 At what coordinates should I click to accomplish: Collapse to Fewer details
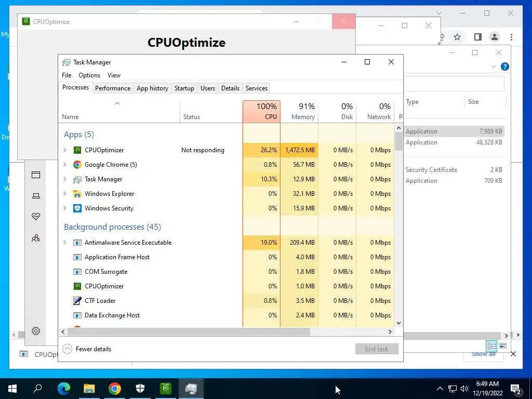(87, 349)
